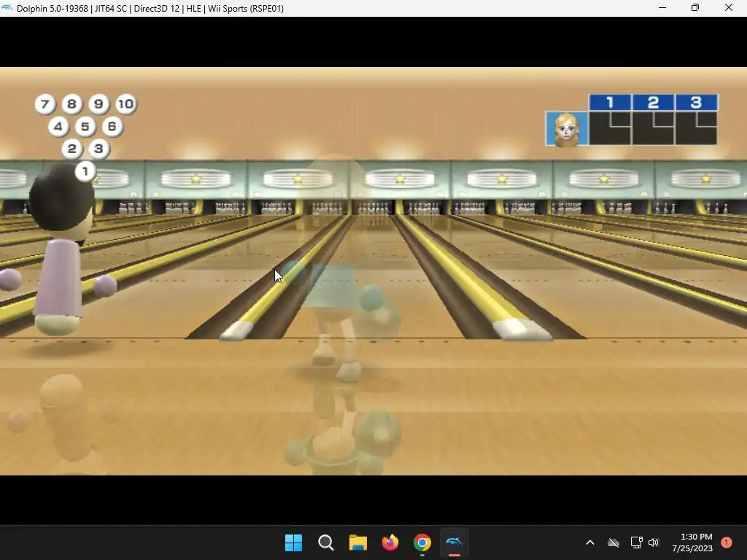
Task: Click frame 2 header on scoreboard
Action: pyautogui.click(x=653, y=102)
